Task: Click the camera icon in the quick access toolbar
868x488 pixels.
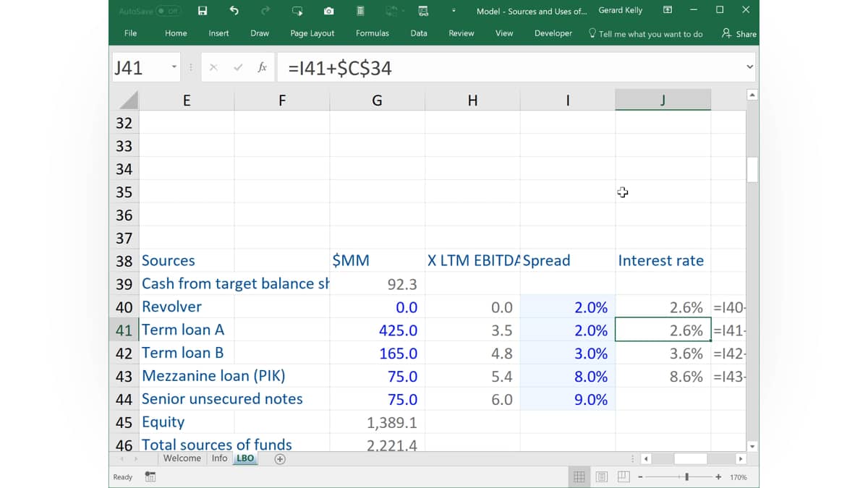Action: coord(329,11)
